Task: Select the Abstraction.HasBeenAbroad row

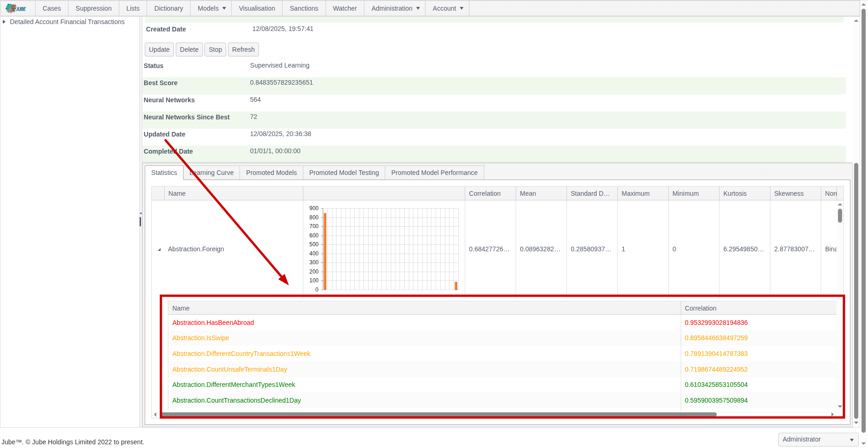Action: (x=502, y=323)
